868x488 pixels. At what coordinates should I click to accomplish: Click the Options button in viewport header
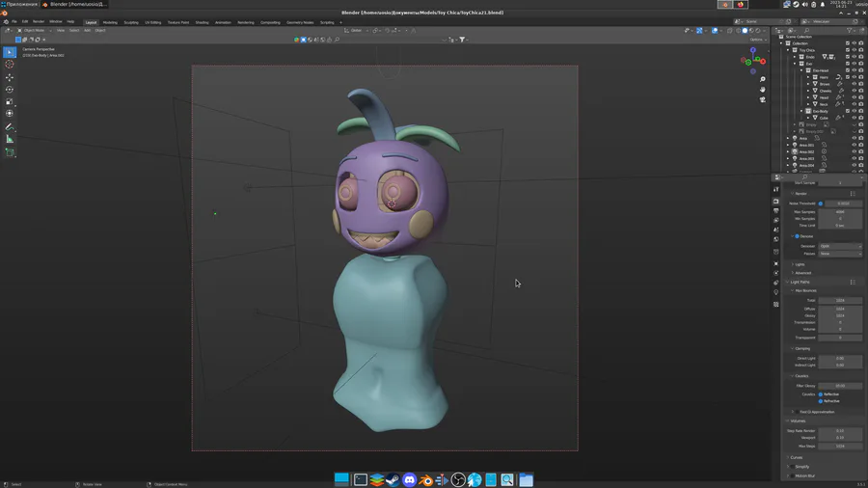pyautogui.click(x=757, y=40)
